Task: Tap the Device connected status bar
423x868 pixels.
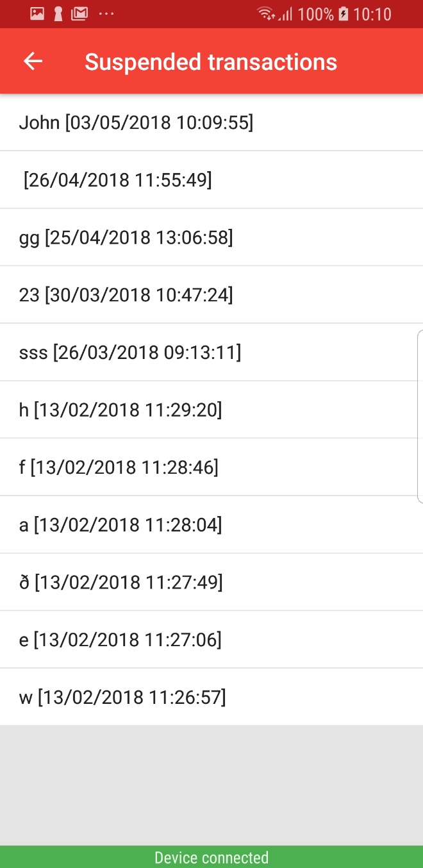Action: (211, 857)
